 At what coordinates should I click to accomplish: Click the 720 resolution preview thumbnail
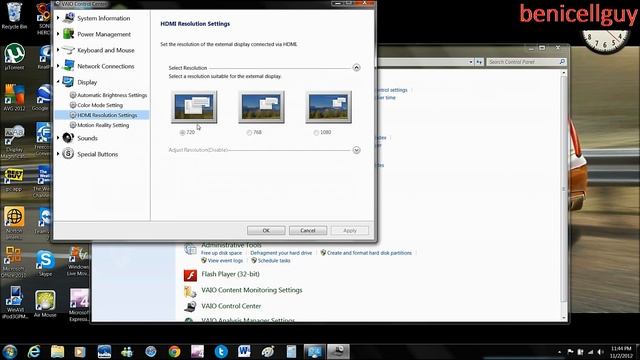pyautogui.click(x=194, y=107)
